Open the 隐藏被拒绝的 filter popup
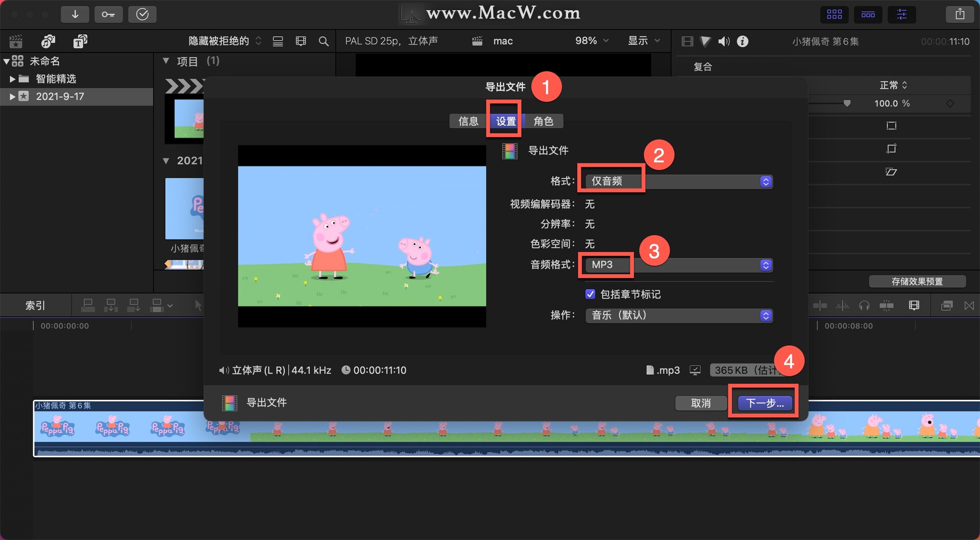Screen dimensions: 980x540 coord(225,41)
